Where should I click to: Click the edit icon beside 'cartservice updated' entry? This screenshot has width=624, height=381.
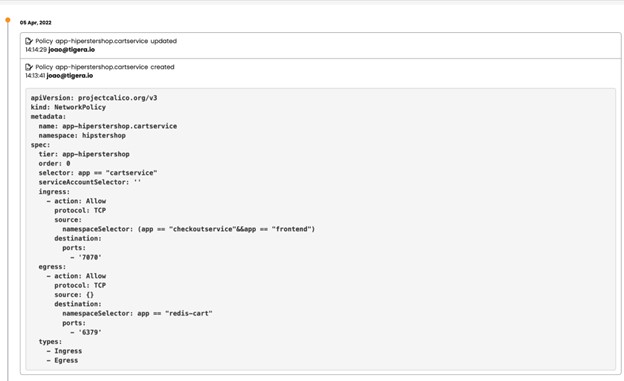29,41
